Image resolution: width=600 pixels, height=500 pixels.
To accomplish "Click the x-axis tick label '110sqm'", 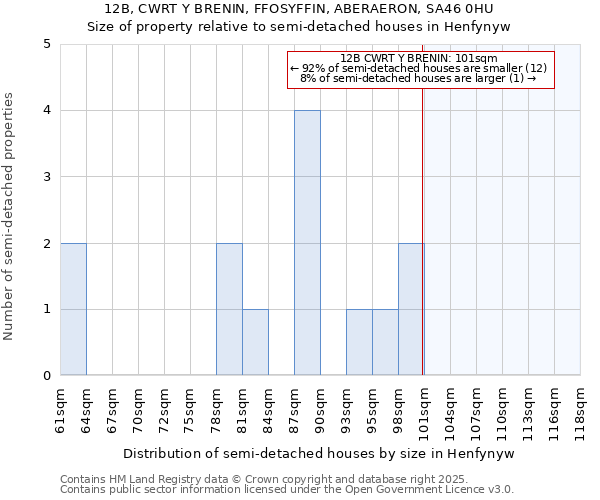I will (x=503, y=414).
